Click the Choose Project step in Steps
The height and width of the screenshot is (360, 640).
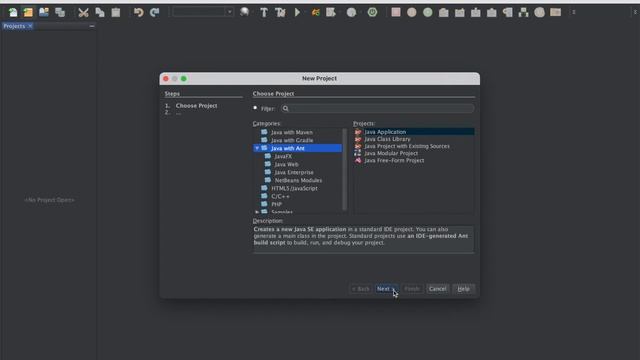point(196,106)
